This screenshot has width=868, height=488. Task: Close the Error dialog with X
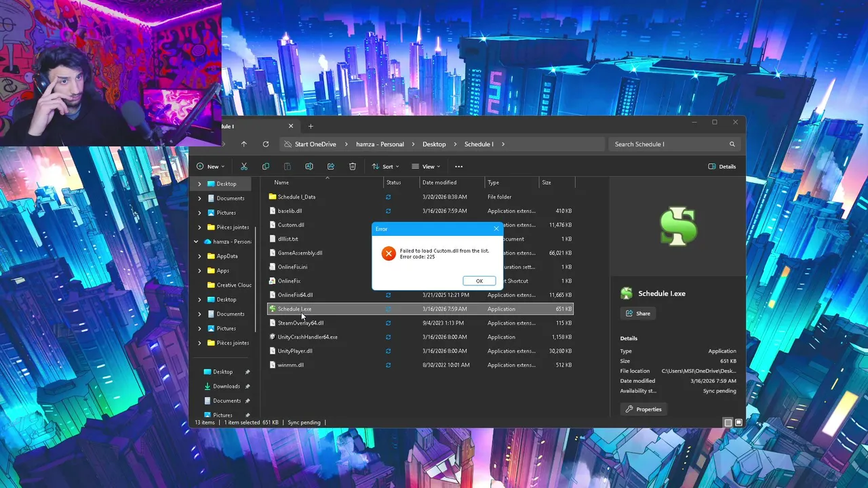tap(496, 228)
